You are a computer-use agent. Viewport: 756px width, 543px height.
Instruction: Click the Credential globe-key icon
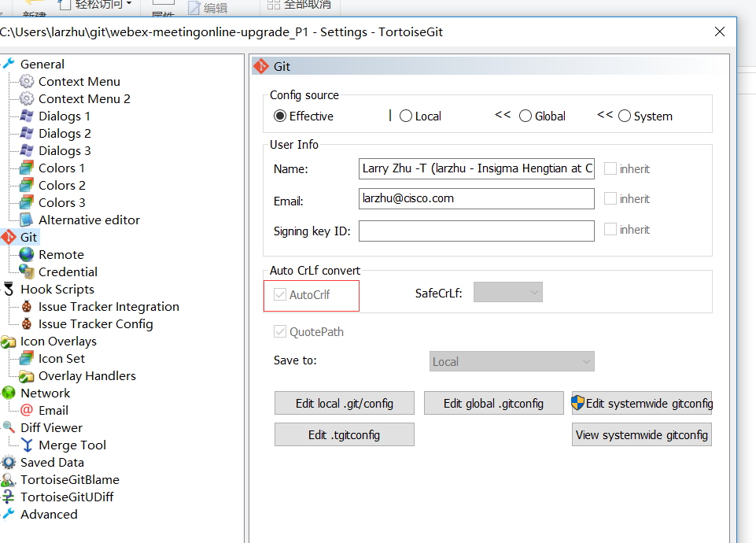click(27, 271)
